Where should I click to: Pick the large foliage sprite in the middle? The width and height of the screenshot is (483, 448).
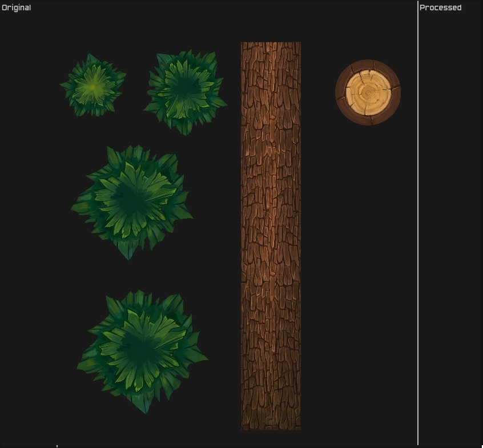tap(132, 202)
